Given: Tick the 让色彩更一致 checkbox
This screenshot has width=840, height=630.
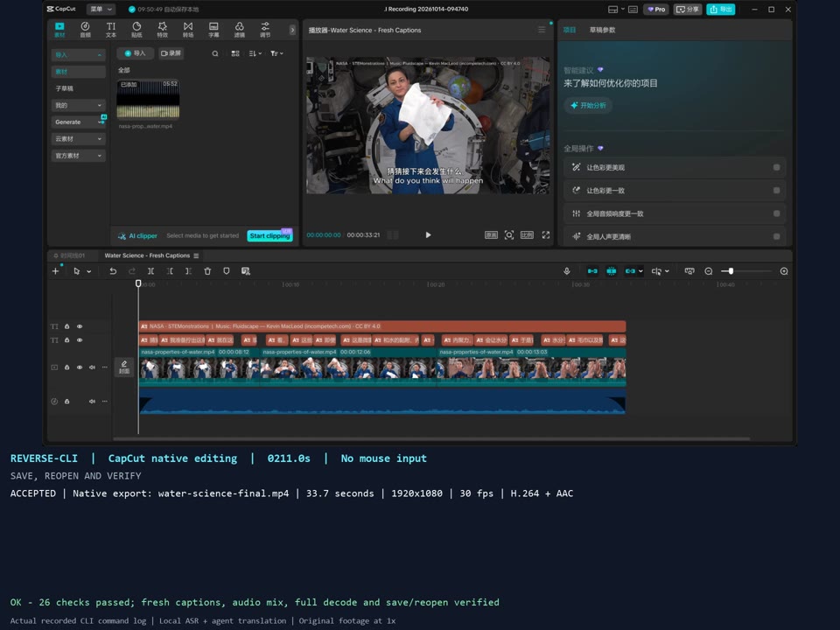Looking at the screenshot, I should click(776, 191).
